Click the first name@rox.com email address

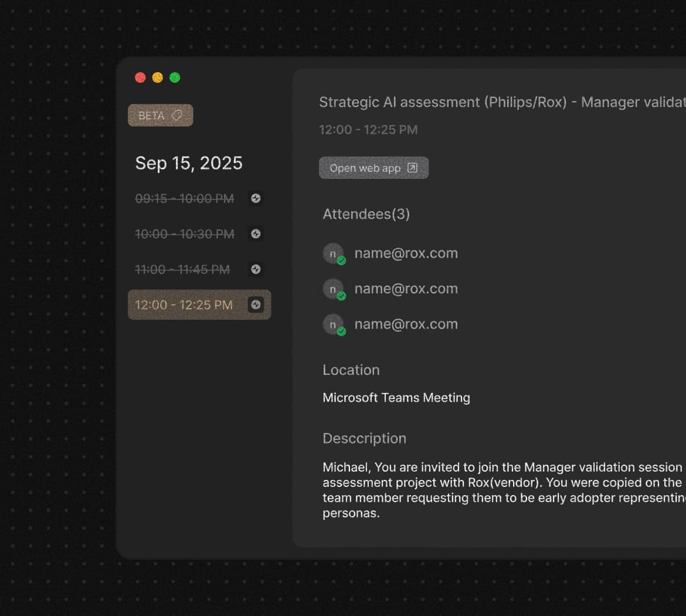406,253
